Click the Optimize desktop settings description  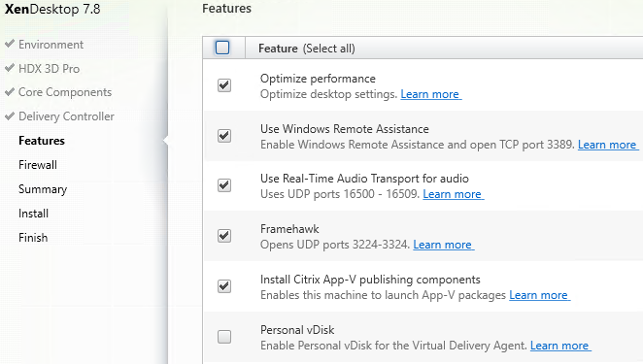[329, 94]
